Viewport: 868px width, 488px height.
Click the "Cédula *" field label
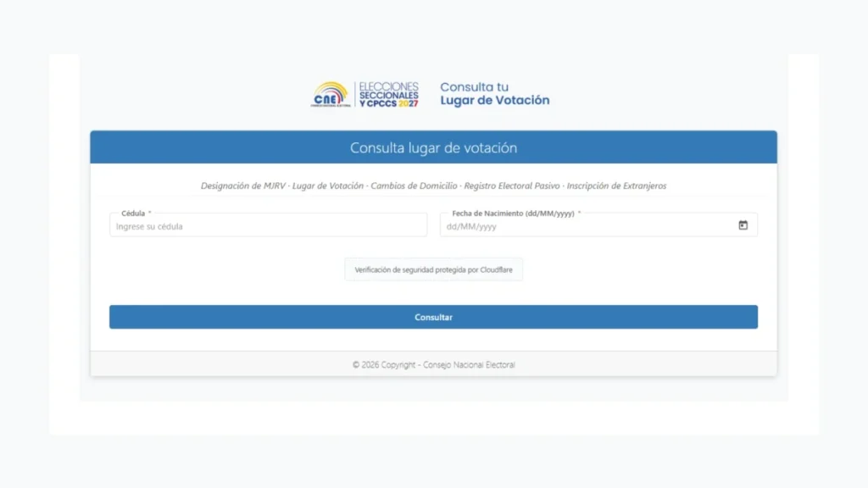pyautogui.click(x=136, y=213)
